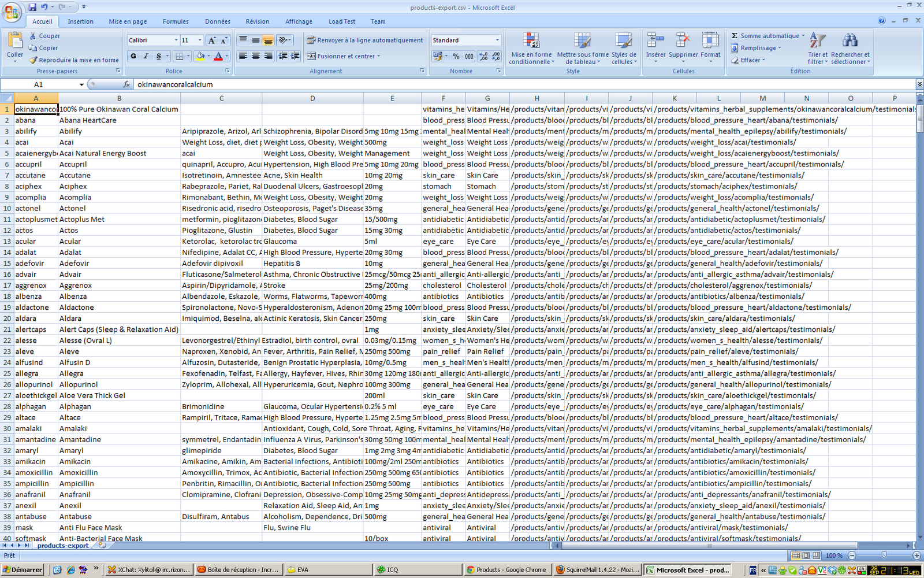
Task: Switch to the Mise en page tab
Action: (x=128, y=21)
